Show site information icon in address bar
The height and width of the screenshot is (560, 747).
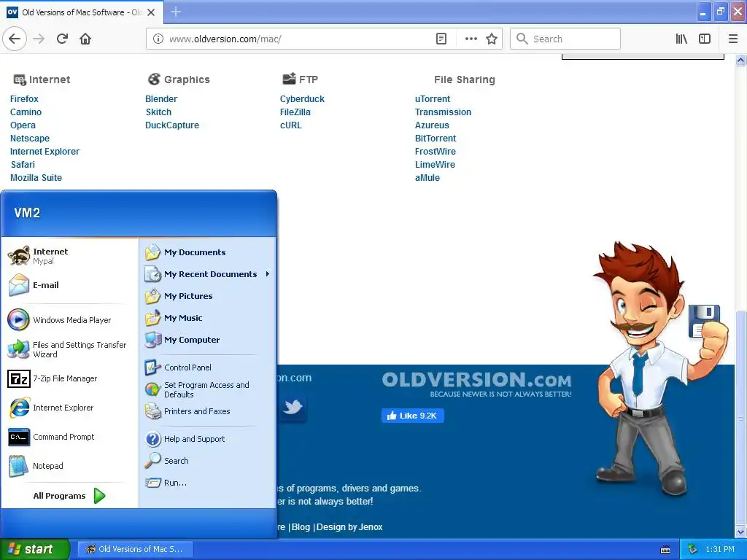(158, 39)
